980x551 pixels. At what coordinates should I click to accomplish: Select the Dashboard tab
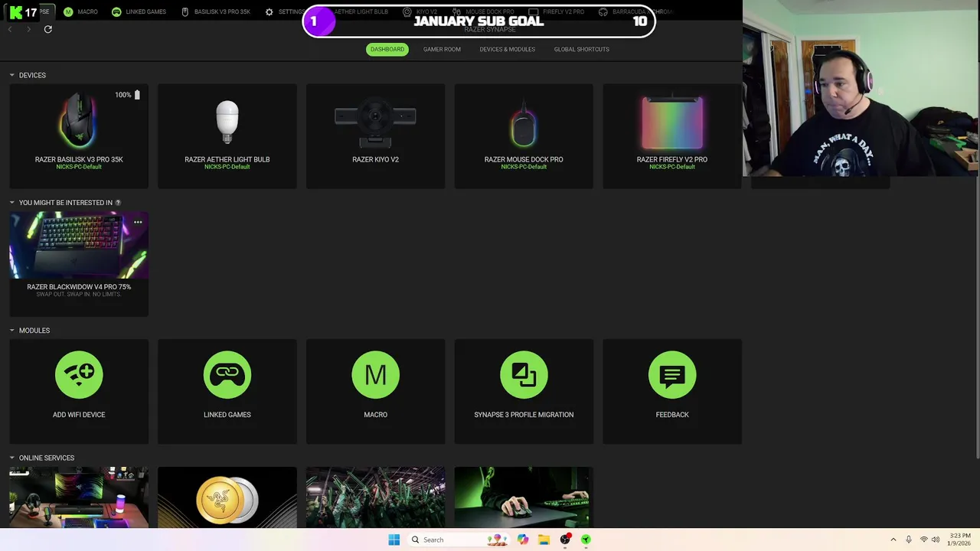point(387,49)
